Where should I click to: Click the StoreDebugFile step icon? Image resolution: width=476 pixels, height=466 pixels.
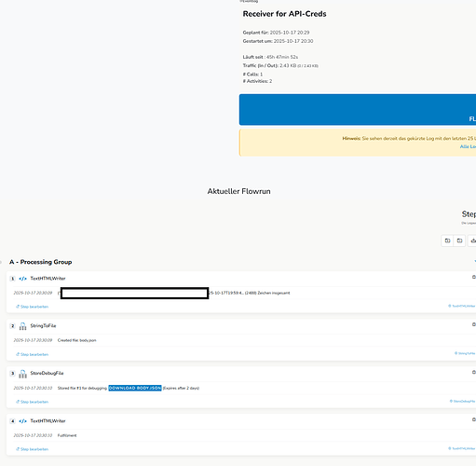pos(22,374)
